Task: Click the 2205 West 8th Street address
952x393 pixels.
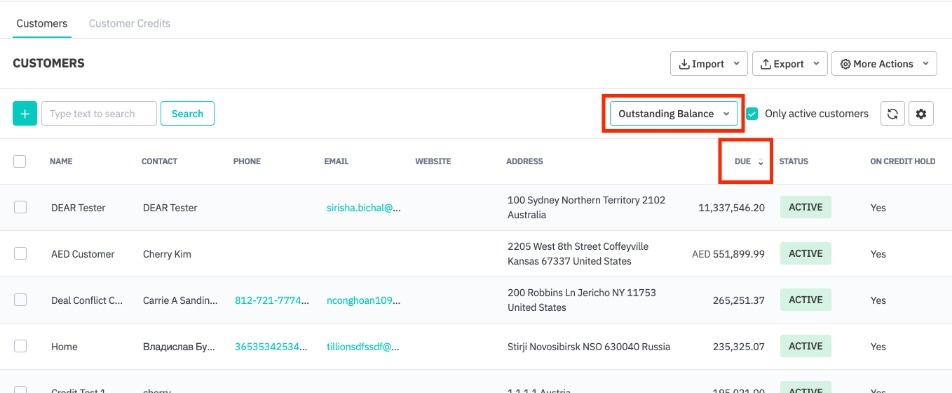Action: [577, 254]
